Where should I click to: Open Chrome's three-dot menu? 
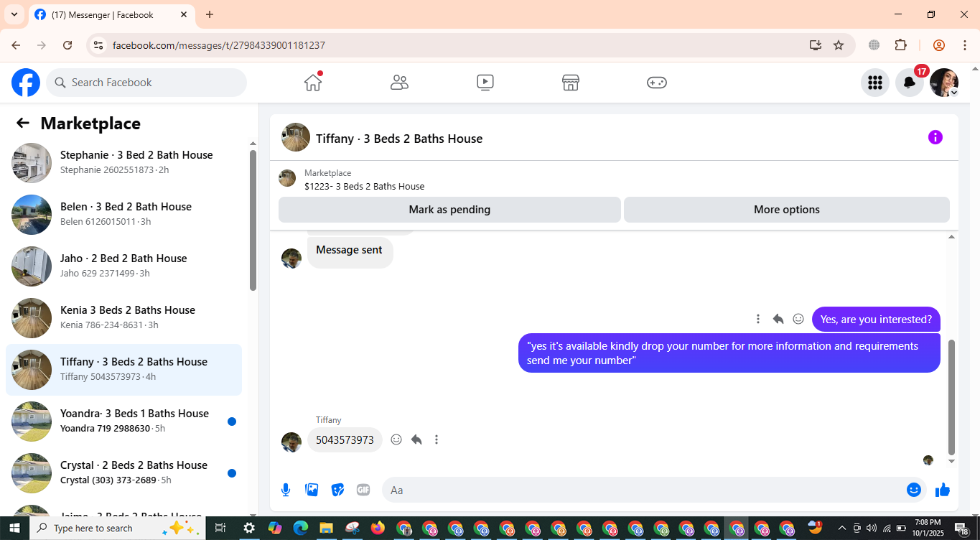[x=965, y=45]
